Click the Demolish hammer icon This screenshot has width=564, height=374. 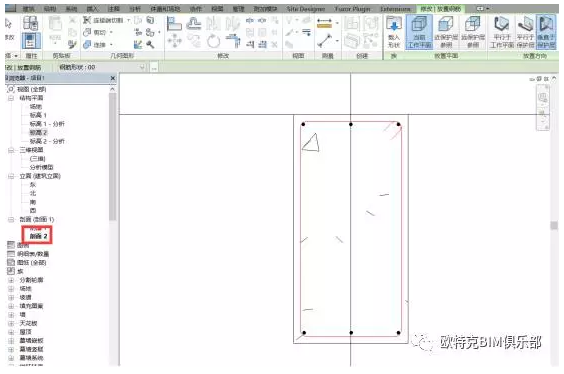point(150,44)
